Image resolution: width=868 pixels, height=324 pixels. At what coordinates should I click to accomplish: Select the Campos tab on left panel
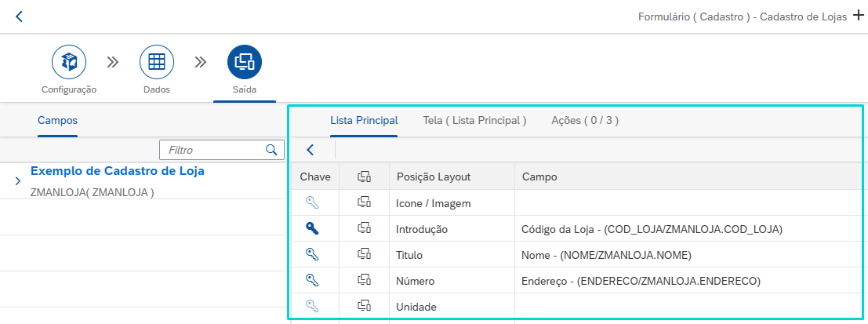57,121
